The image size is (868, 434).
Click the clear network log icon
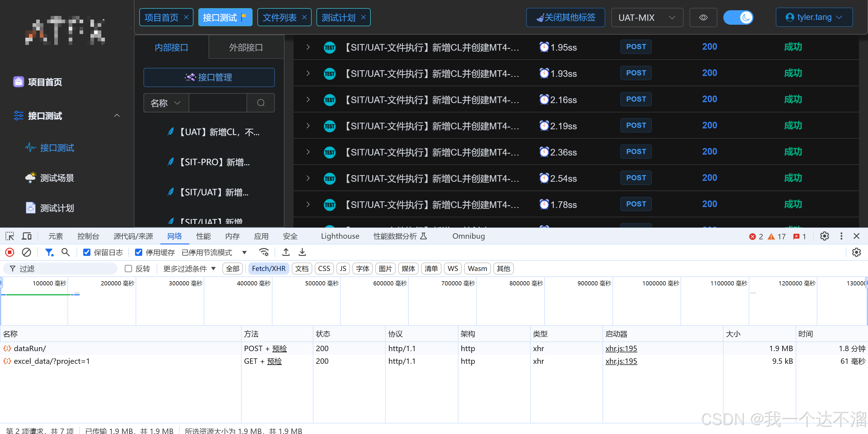pos(26,252)
